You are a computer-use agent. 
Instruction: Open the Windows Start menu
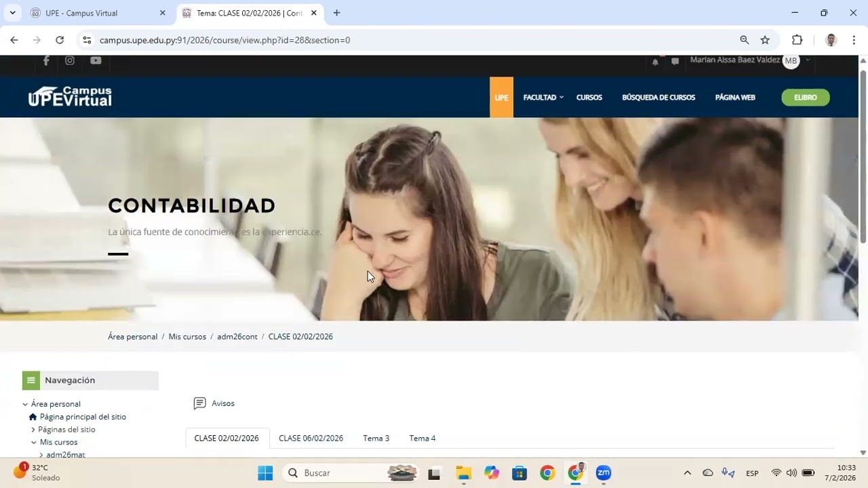pyautogui.click(x=265, y=473)
